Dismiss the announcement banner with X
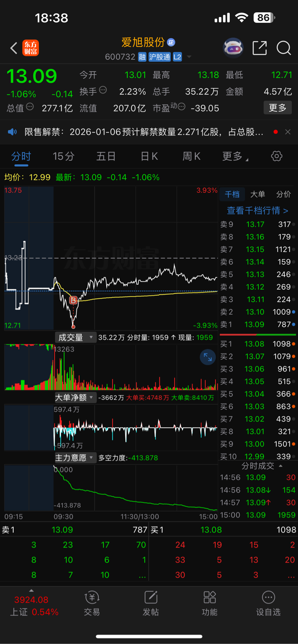 [x=288, y=132]
